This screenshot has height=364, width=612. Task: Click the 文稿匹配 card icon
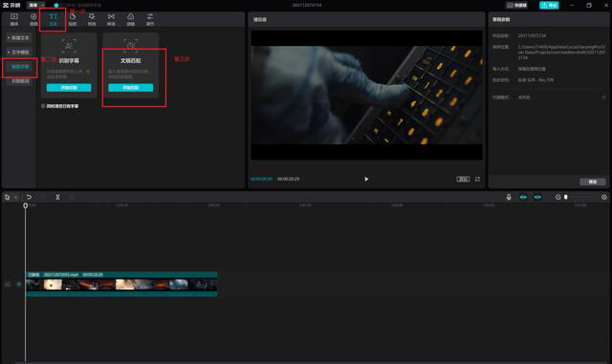coord(131,47)
